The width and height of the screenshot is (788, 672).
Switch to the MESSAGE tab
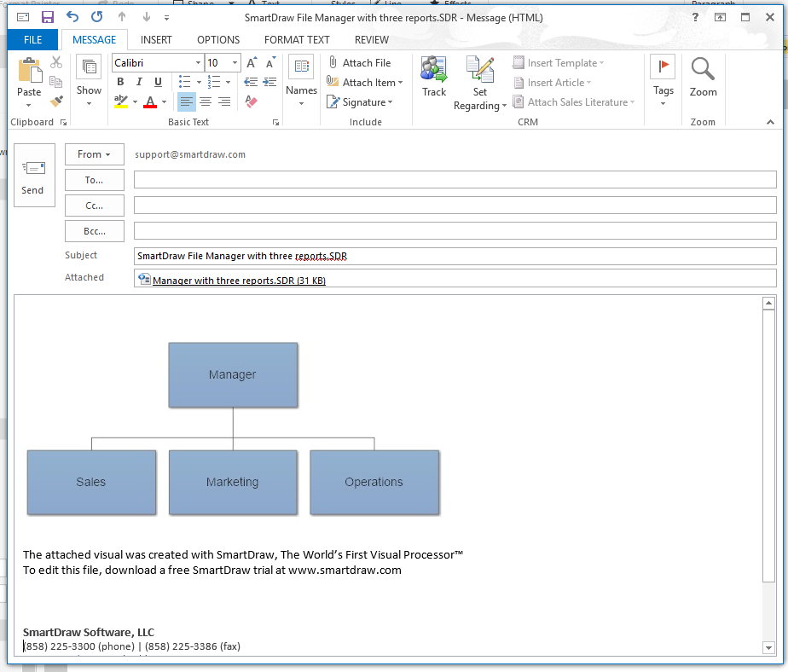tap(94, 40)
